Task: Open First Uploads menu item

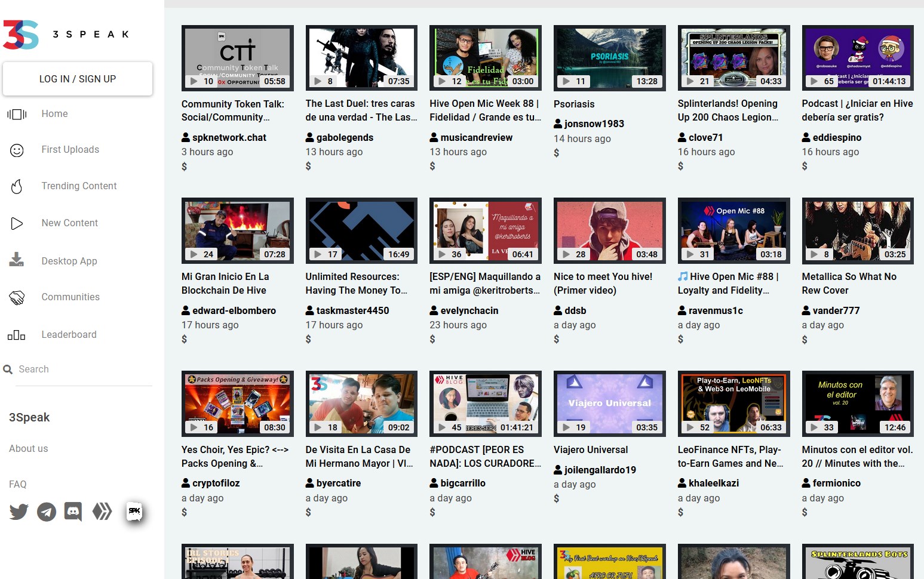Action: click(x=70, y=150)
